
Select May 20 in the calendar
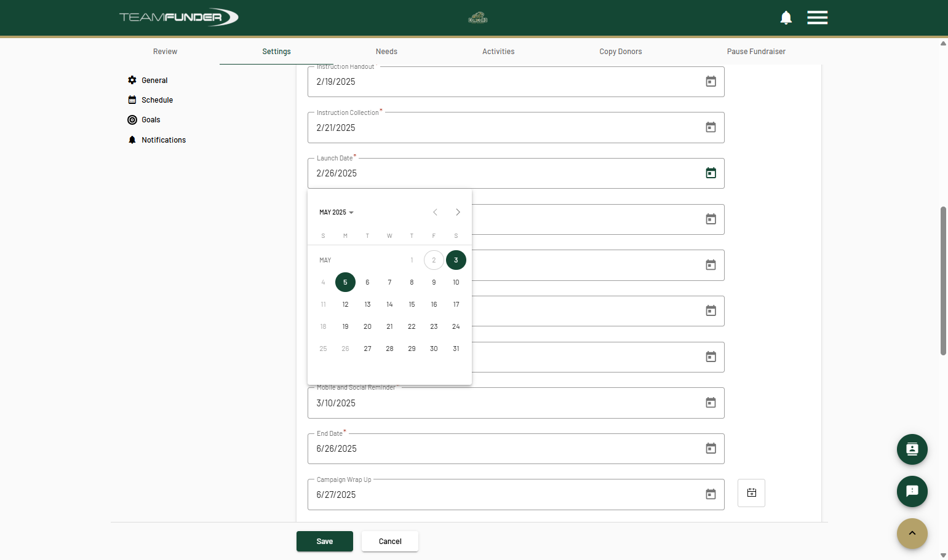click(367, 326)
